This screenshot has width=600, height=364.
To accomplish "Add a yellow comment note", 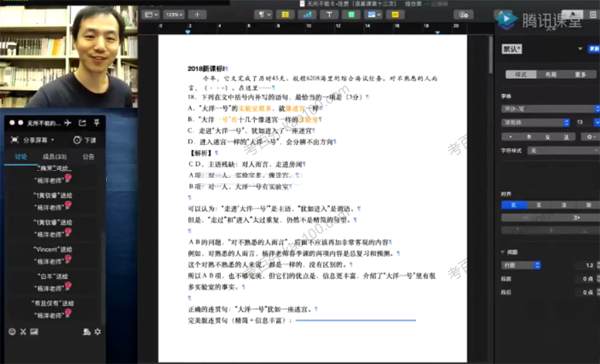I will pos(395,15).
